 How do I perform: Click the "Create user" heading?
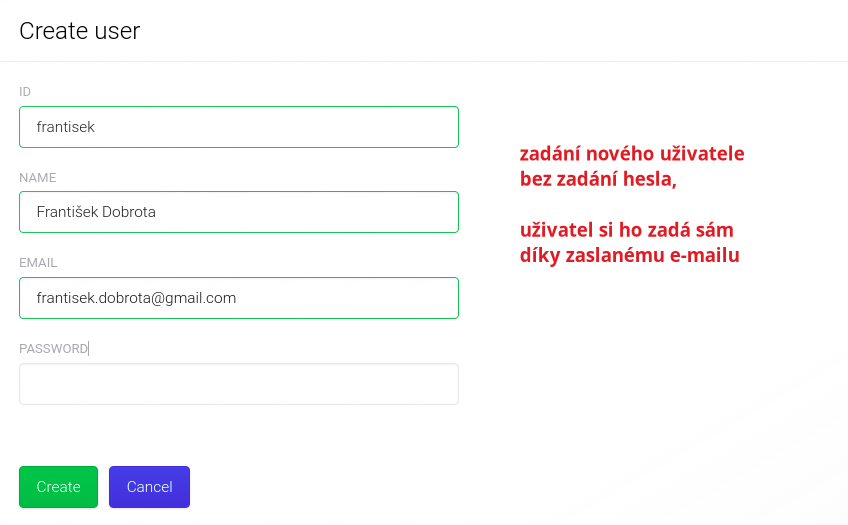(x=80, y=31)
